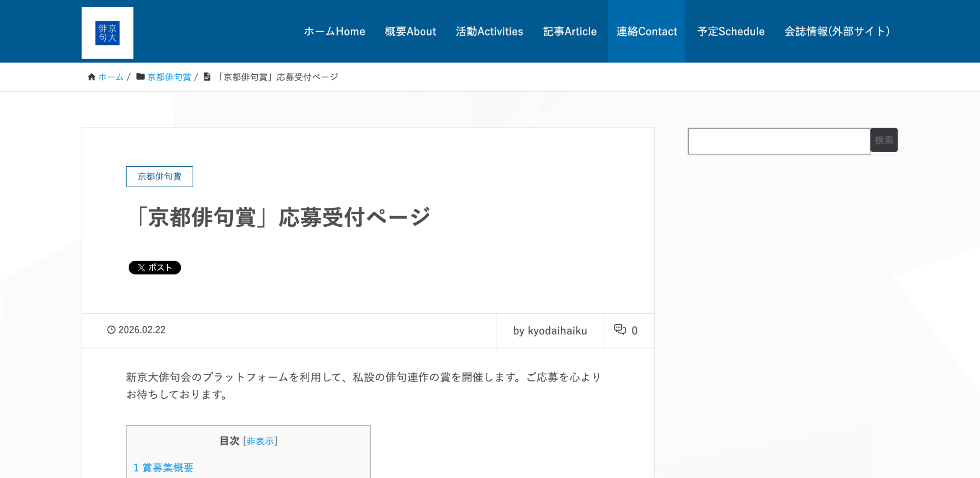Click the document icon in breadcrumb
Screen dimensions: 980x478
(207, 77)
